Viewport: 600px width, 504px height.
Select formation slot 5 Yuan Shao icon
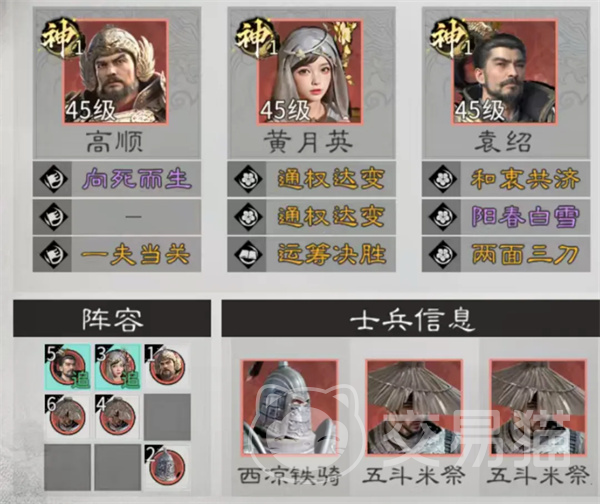tap(68, 367)
